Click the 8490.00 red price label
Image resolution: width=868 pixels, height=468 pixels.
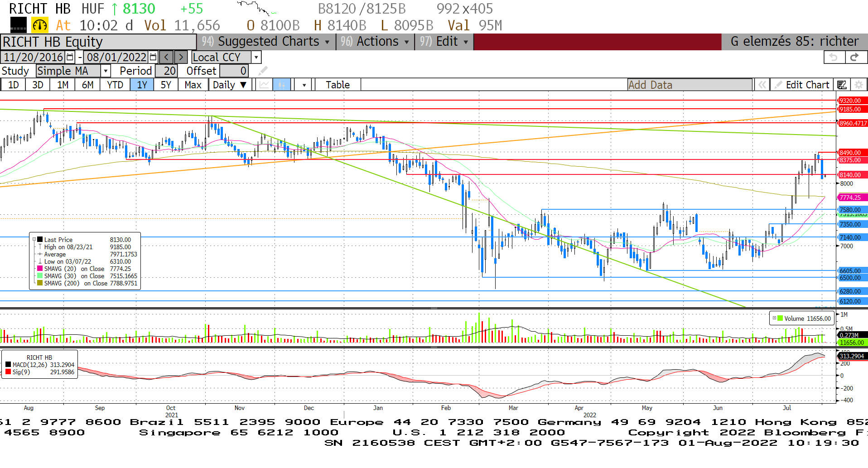point(852,153)
